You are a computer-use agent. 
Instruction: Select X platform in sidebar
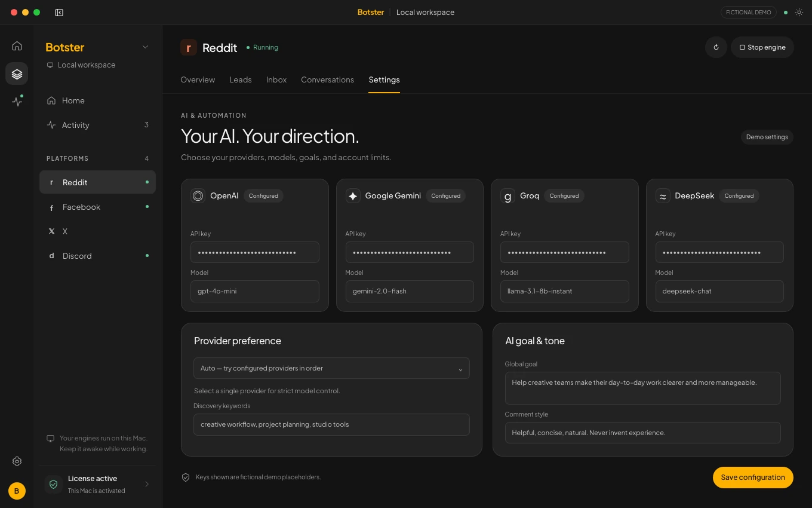[x=97, y=231]
